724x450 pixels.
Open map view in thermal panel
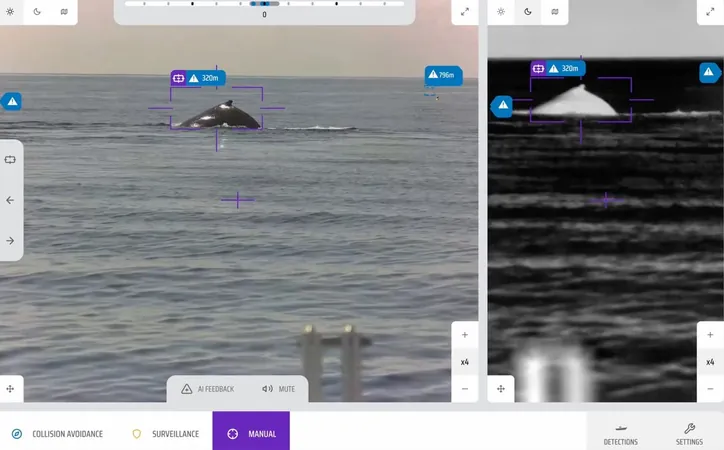click(555, 12)
